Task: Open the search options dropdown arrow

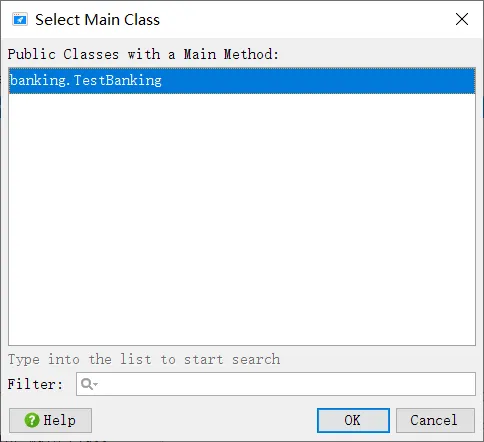Action: coord(96,384)
